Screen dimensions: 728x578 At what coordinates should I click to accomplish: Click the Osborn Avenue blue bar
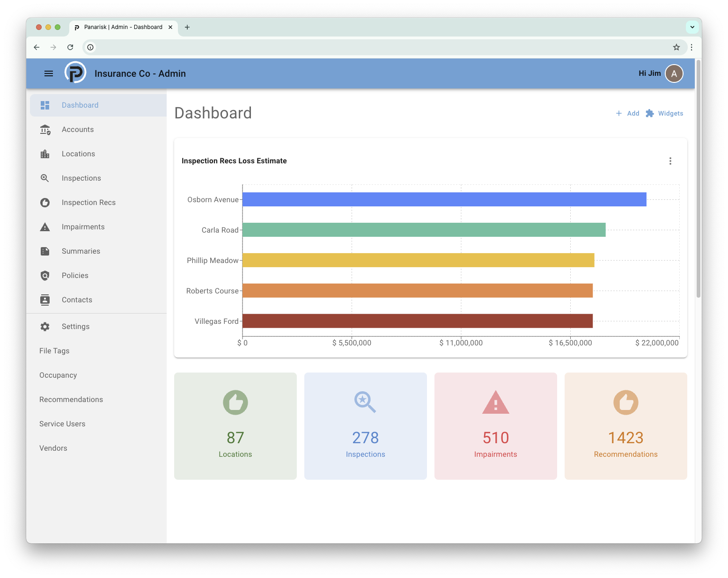point(444,199)
